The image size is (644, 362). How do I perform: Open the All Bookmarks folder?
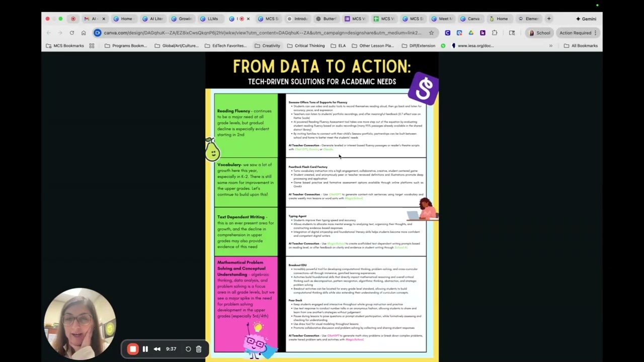coord(581,46)
